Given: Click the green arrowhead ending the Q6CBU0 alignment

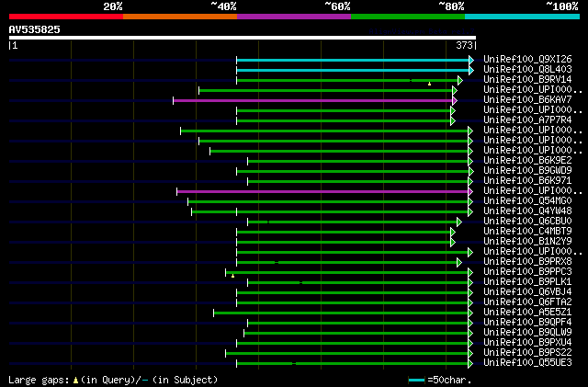Looking at the screenshot, I should coord(459,222).
